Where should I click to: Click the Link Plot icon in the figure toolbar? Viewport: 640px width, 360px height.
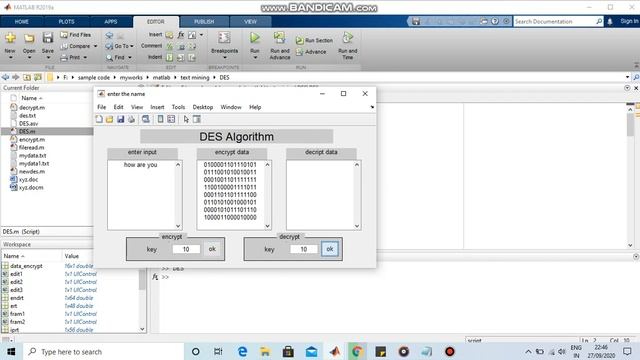[x=146, y=119]
